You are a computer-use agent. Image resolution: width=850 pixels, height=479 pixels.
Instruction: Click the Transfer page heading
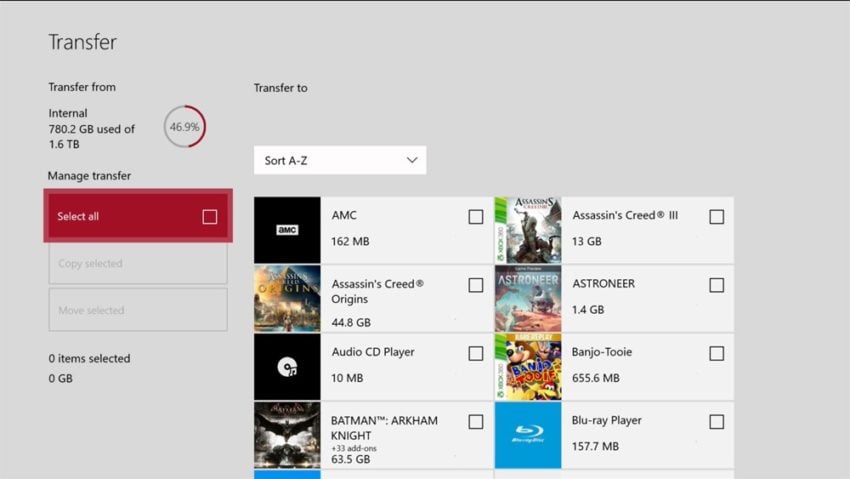82,42
